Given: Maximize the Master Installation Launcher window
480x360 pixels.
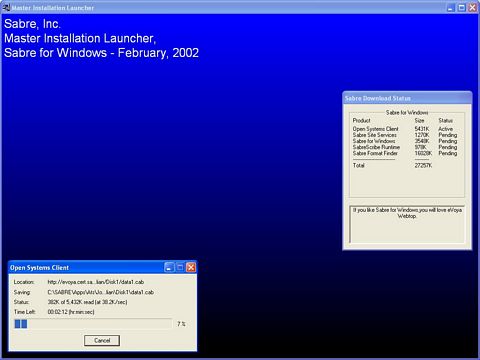Looking at the screenshot, I should coord(462,8).
